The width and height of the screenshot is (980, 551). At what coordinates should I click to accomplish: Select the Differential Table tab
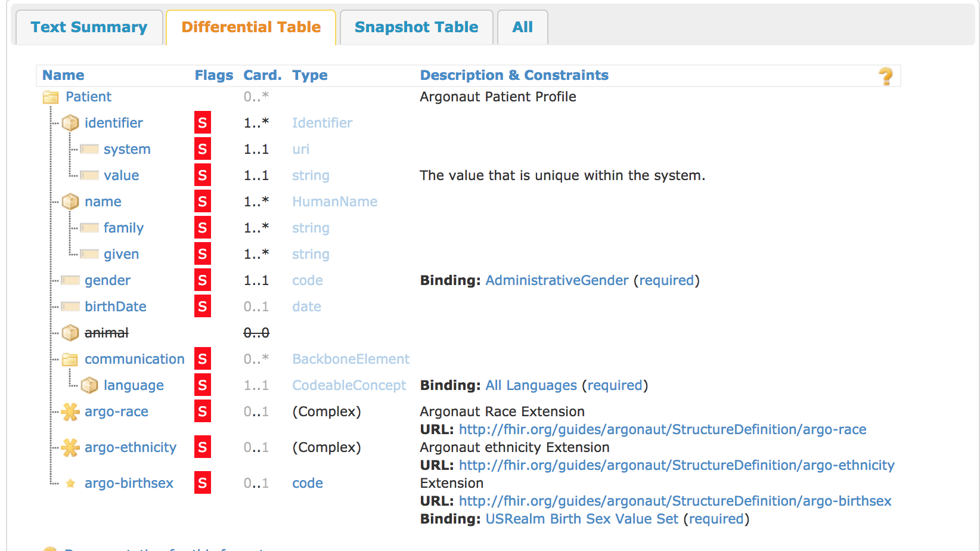[x=251, y=27]
